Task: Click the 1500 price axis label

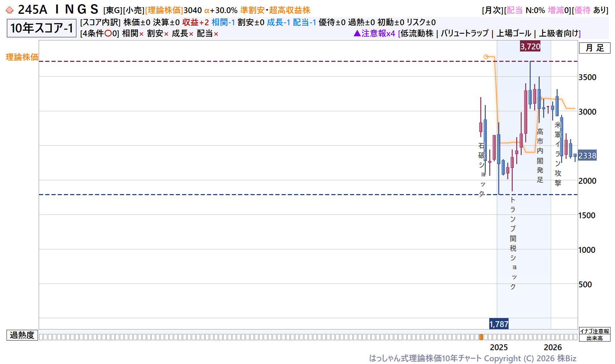Action: click(587, 215)
